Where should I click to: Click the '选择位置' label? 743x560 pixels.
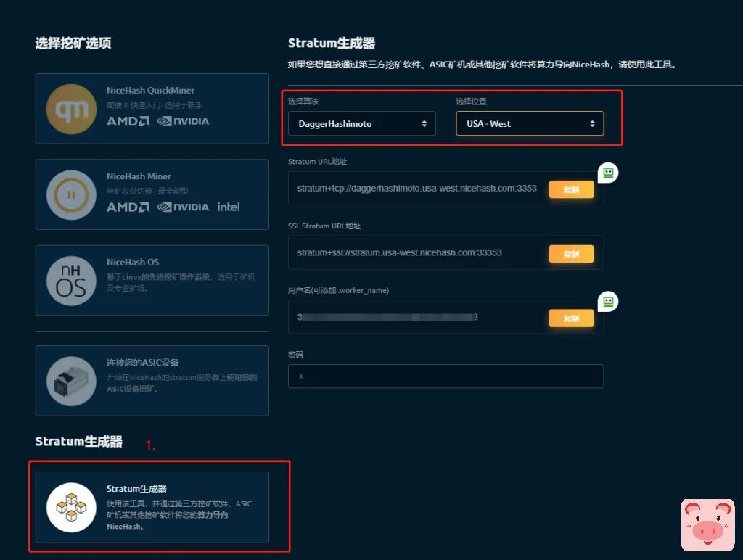471,102
